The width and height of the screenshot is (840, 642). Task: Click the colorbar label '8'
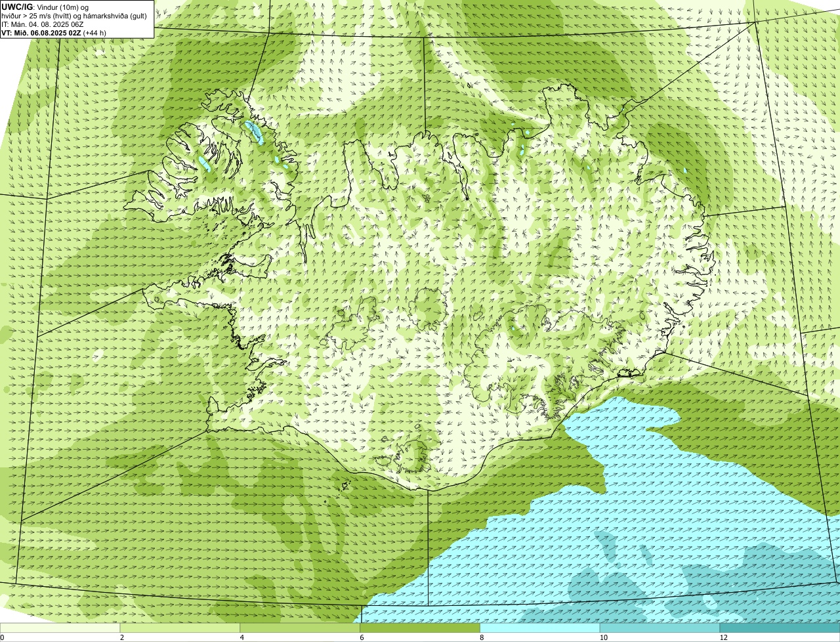[482, 637]
